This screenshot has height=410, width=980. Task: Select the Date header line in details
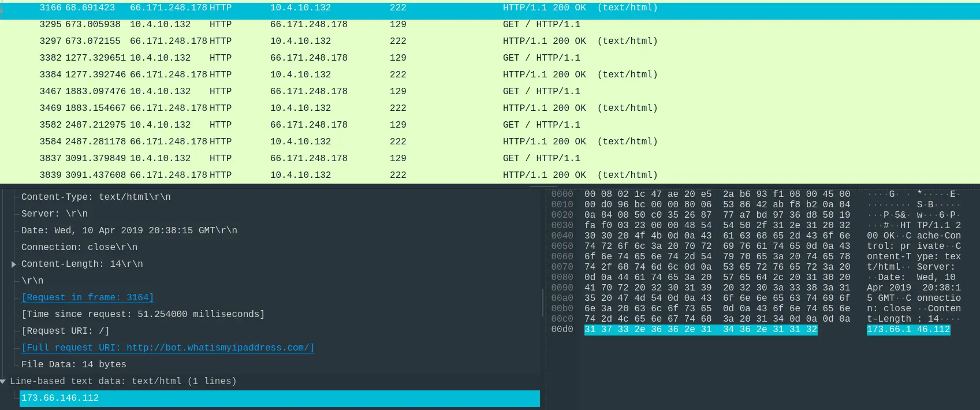[x=129, y=230]
